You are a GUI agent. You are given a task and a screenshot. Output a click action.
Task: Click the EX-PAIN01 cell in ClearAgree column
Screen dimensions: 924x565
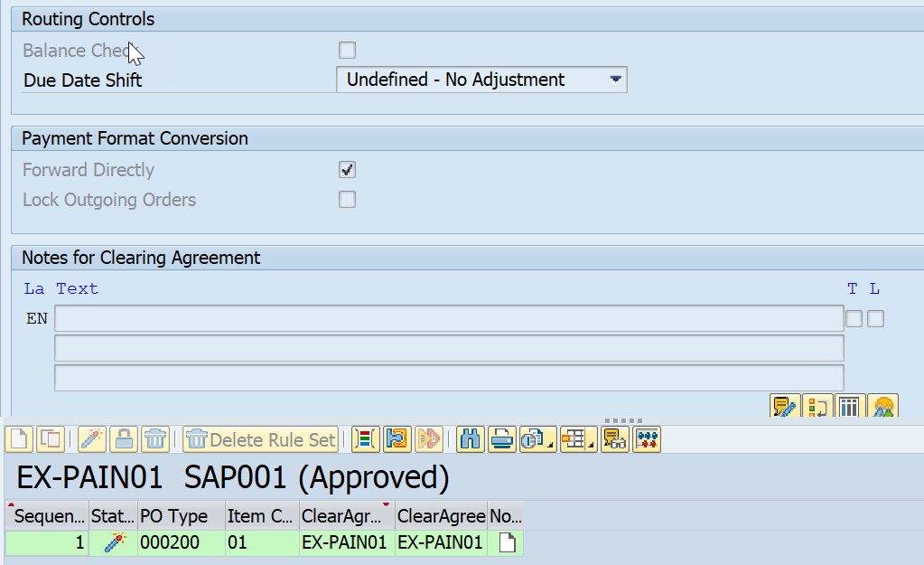(442, 542)
